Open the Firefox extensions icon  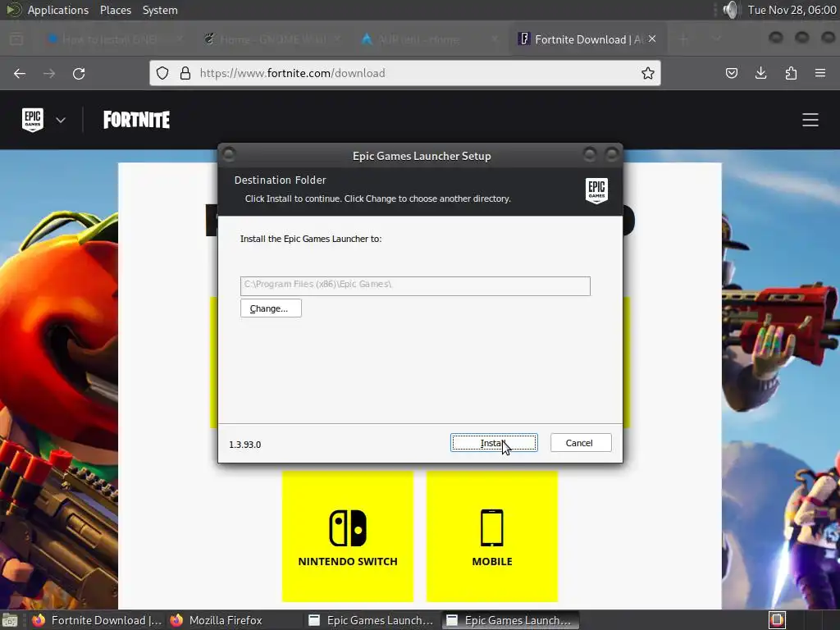(791, 73)
